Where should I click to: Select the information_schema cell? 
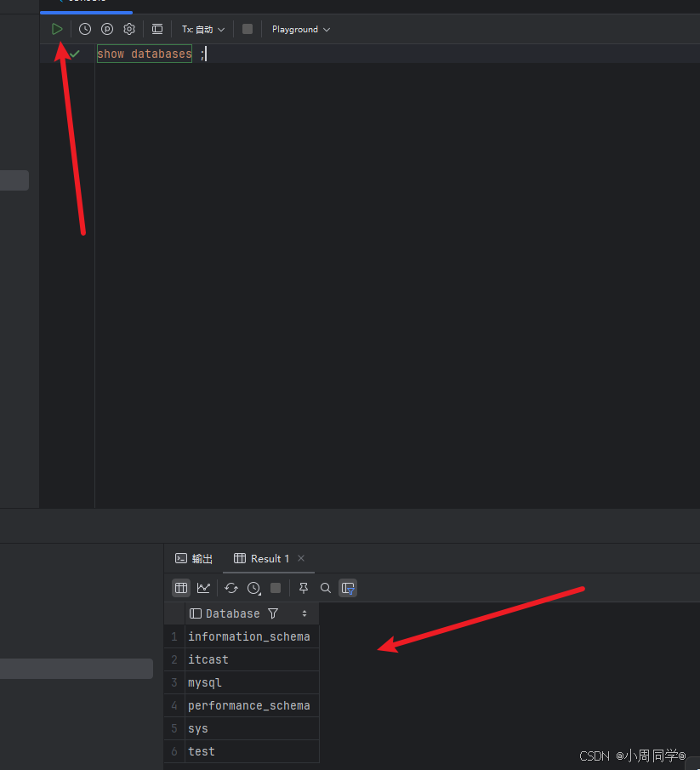pyautogui.click(x=252, y=637)
